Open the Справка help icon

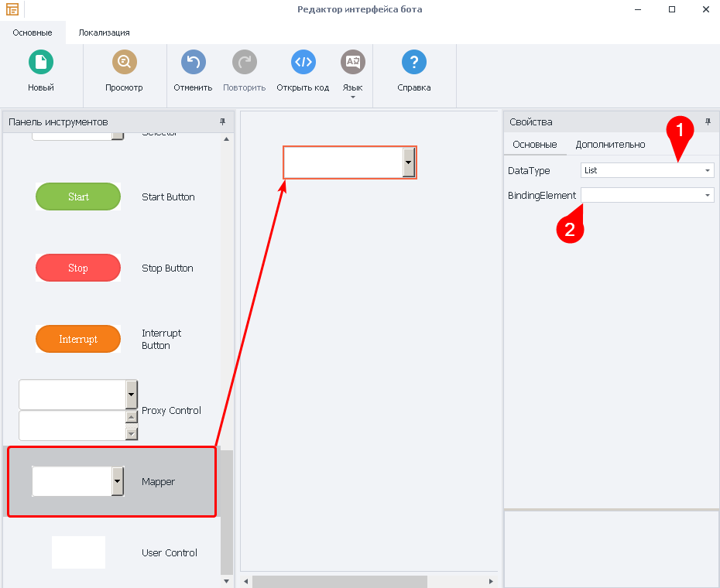414,63
